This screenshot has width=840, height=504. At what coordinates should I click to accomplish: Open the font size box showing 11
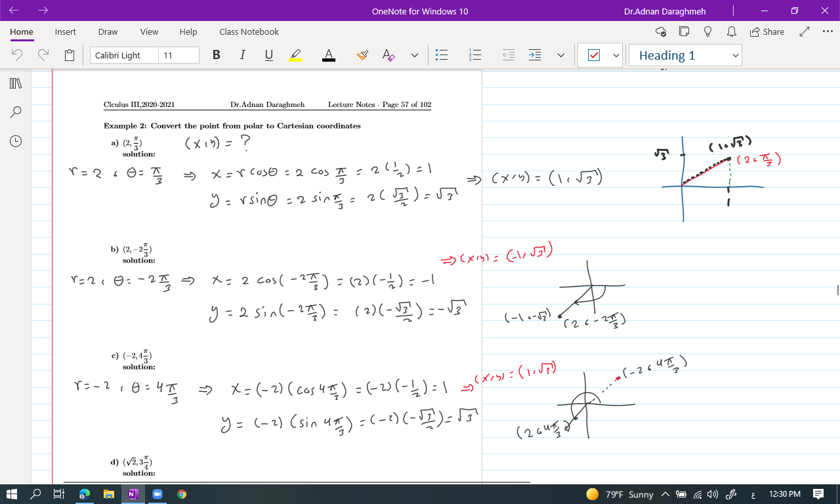click(178, 55)
